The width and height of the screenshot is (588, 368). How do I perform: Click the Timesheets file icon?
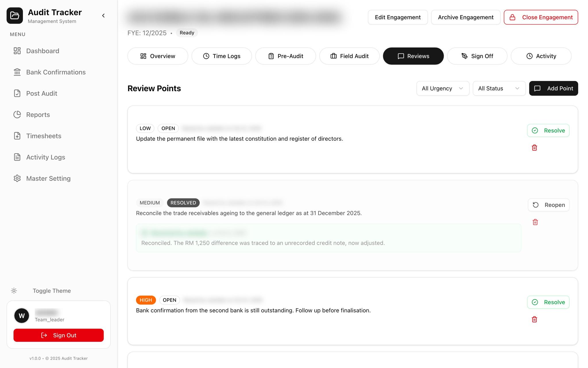(x=17, y=136)
